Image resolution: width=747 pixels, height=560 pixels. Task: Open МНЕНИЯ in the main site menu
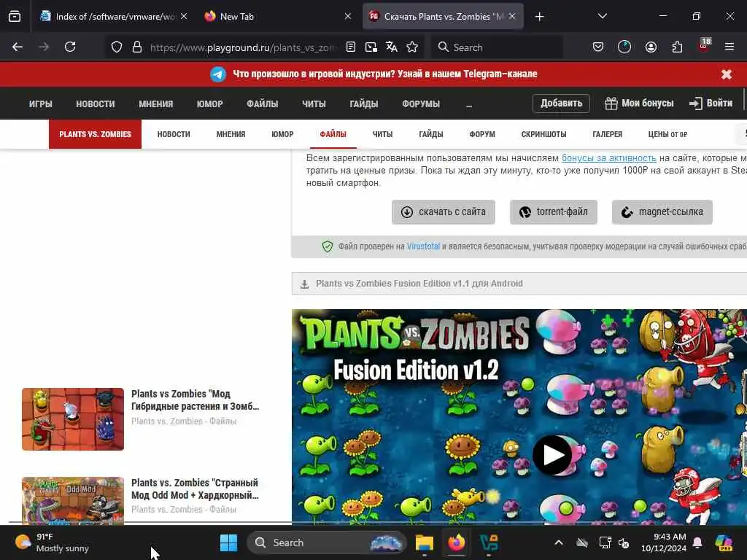(x=156, y=104)
